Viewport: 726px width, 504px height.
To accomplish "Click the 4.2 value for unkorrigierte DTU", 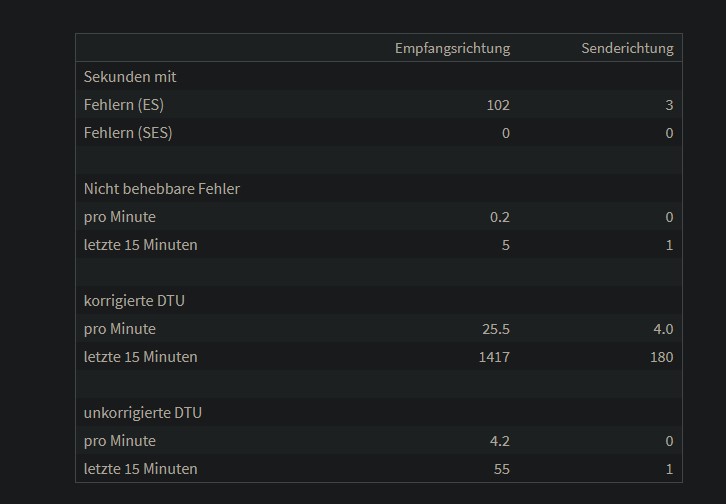I will click(x=499, y=441).
